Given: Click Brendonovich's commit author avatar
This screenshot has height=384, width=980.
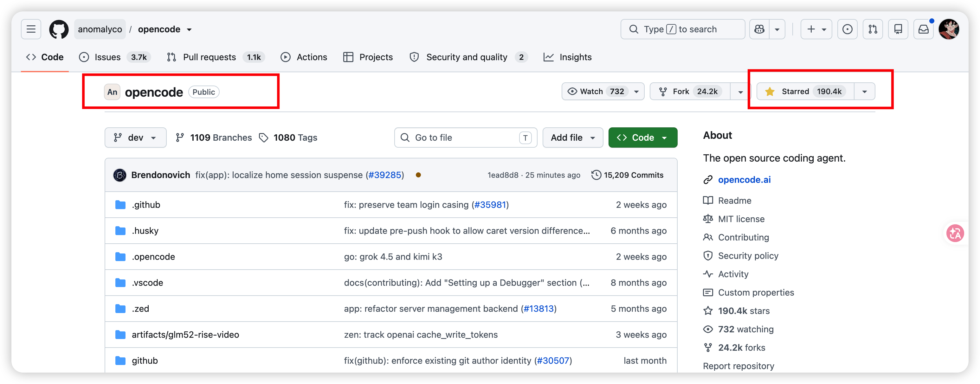Looking at the screenshot, I should pyautogui.click(x=120, y=175).
